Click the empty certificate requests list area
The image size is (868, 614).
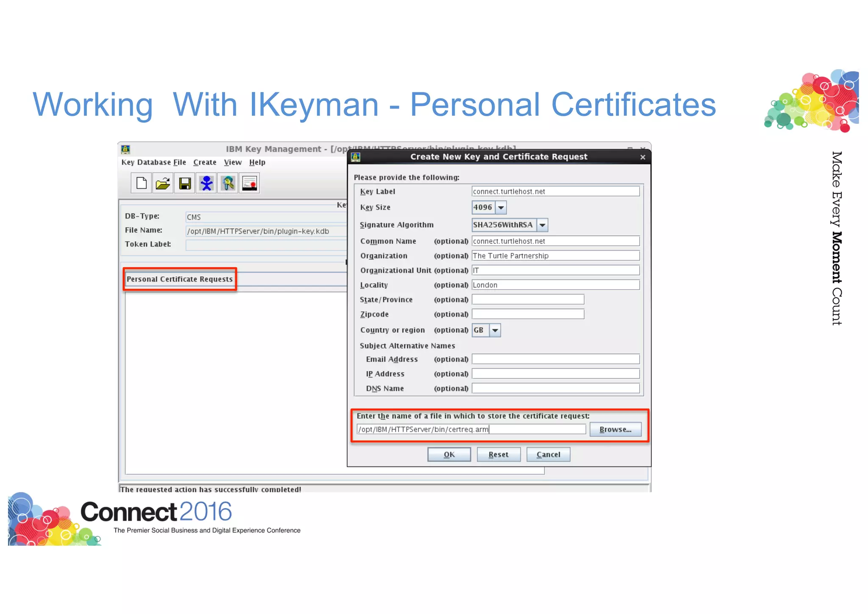236,383
